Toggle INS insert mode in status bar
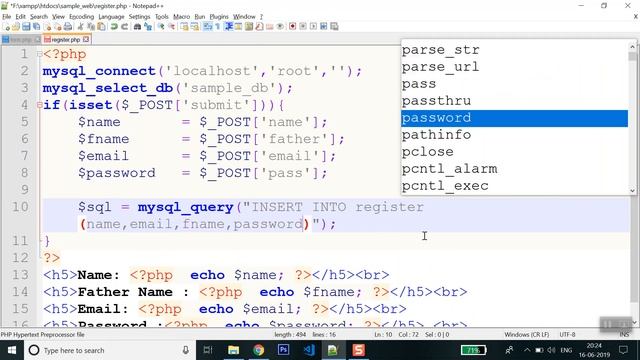640x360 pixels. pos(624,335)
